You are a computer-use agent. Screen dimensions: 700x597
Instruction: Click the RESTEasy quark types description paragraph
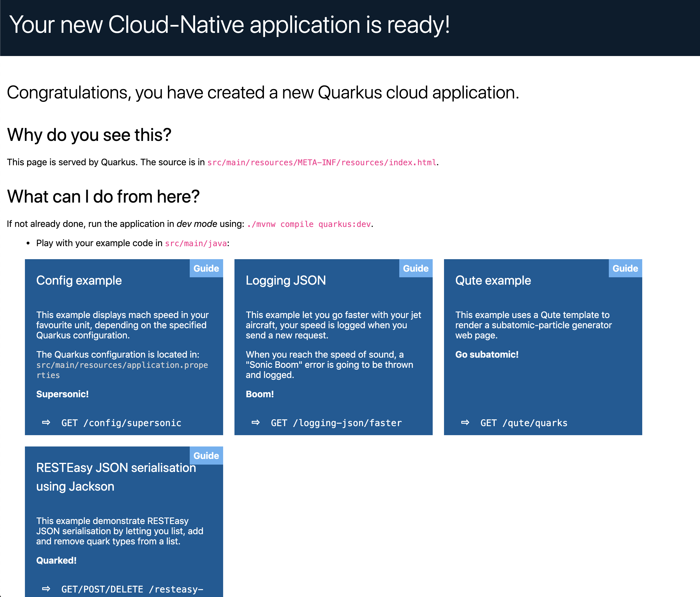click(119, 531)
